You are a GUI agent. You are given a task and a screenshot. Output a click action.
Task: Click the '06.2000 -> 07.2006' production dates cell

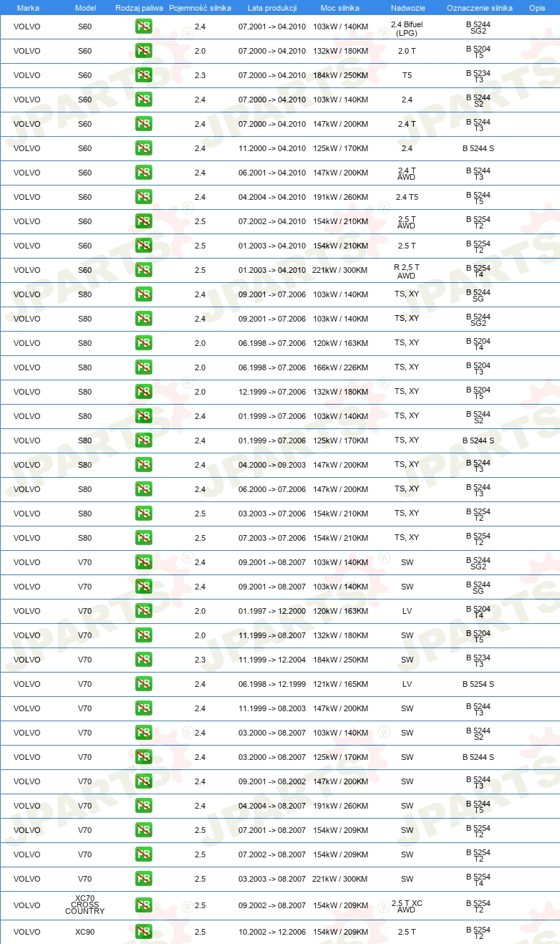[272, 490]
